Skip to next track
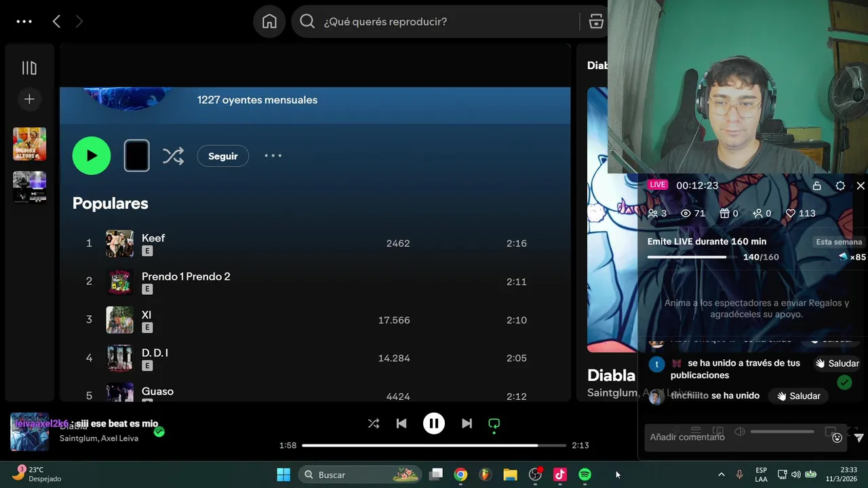This screenshot has height=488, width=868. point(467,424)
